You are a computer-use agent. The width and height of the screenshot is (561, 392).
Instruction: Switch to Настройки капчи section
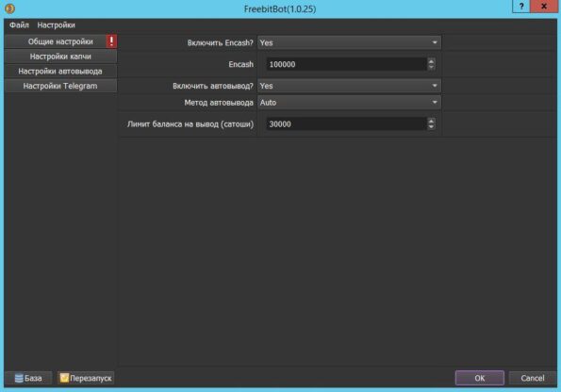tap(60, 57)
